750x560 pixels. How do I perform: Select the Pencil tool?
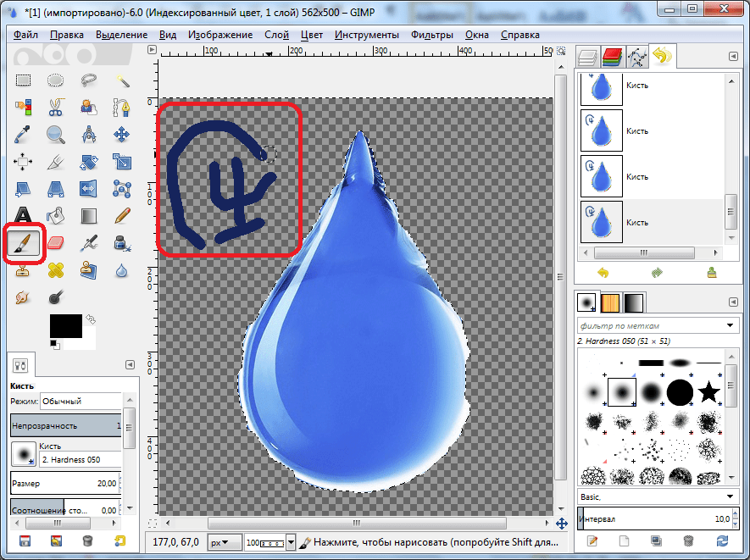click(122, 215)
